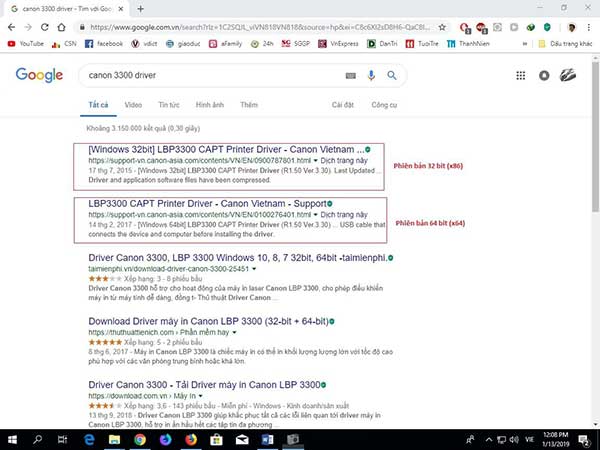
Task: Open the SGGP bookmark
Action: click(296, 44)
